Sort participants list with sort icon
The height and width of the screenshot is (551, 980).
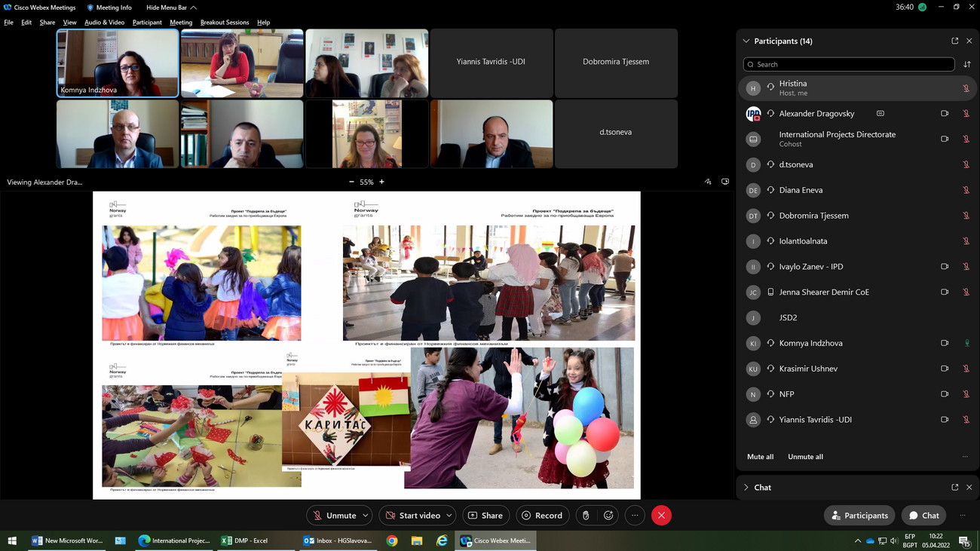click(x=967, y=65)
